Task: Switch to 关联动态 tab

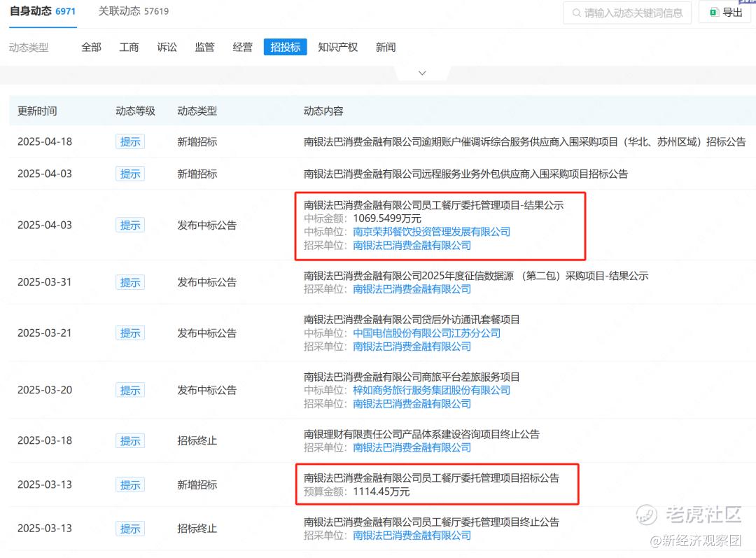Action: [x=134, y=11]
